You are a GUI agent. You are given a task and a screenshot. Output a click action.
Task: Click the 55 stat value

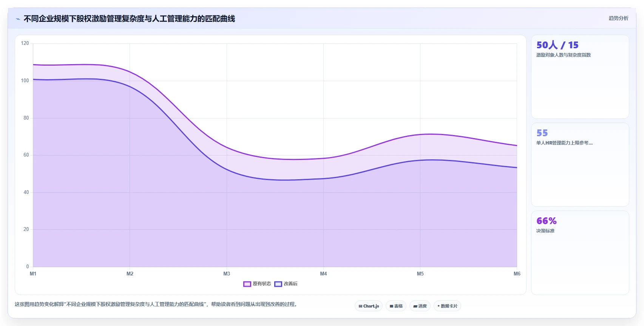[x=542, y=133]
